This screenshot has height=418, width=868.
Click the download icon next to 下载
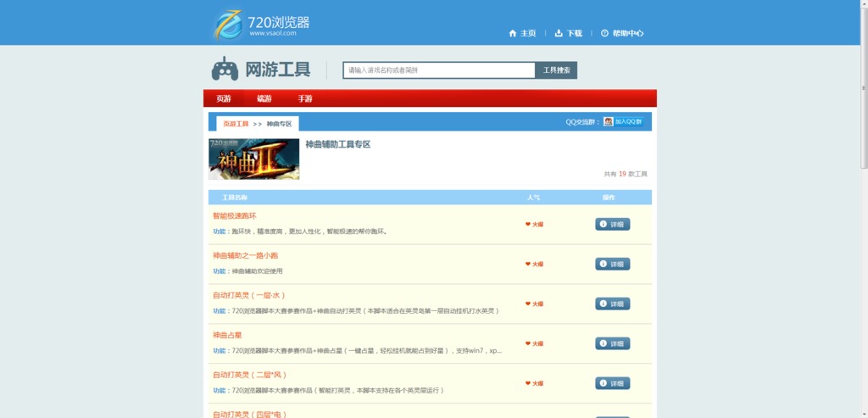point(559,33)
